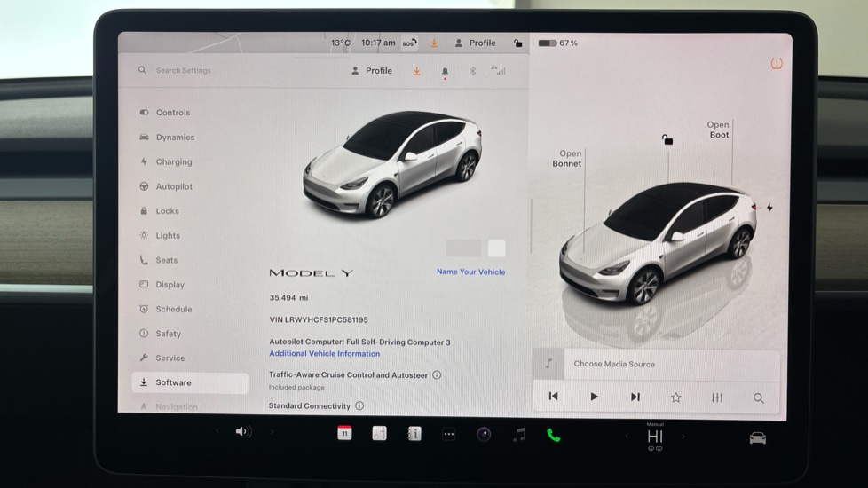Tap the software download arrow in status bar
Image resolution: width=868 pixels, height=488 pixels.
tap(434, 43)
